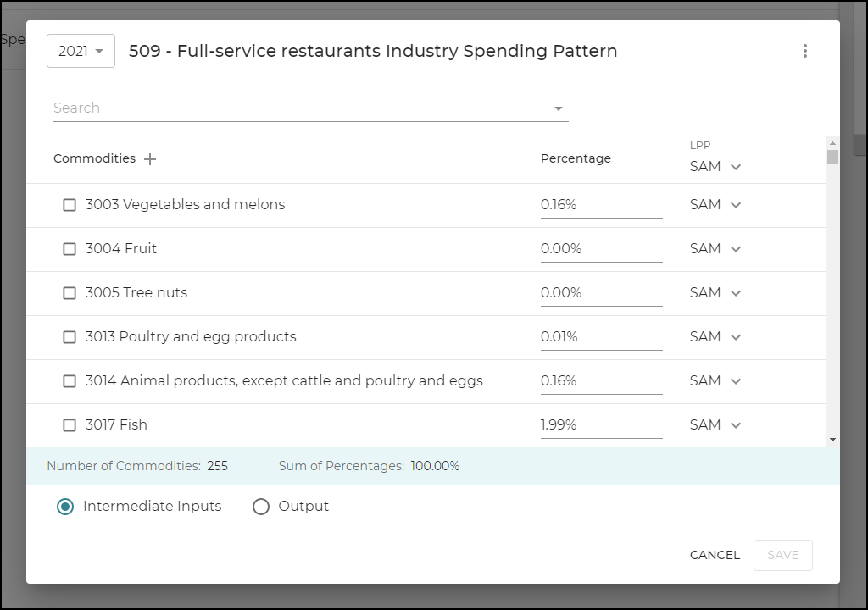
Task: Tick the 3013 Poultry and egg products checkbox
Action: pyautogui.click(x=69, y=336)
